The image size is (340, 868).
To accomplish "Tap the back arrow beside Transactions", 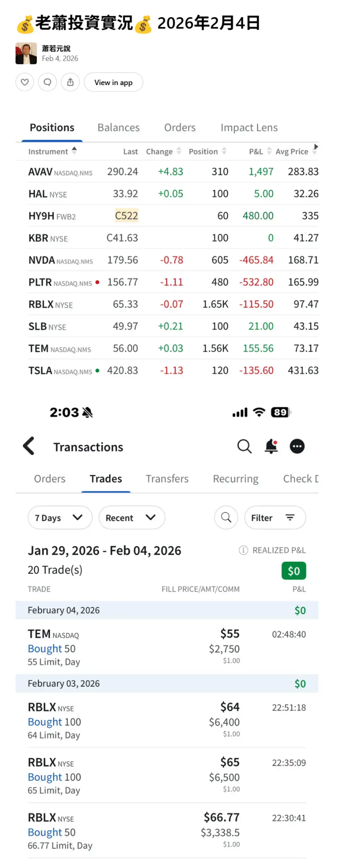I will pyautogui.click(x=29, y=446).
